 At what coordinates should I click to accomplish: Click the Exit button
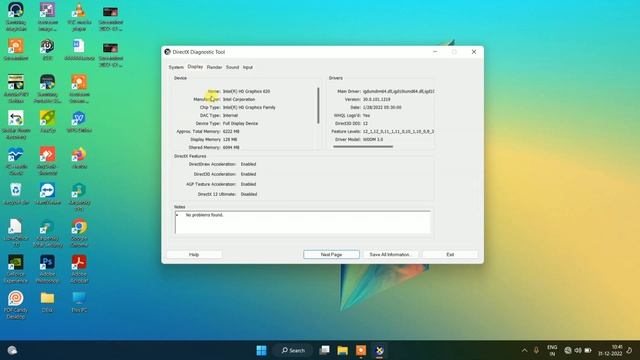[x=450, y=254]
